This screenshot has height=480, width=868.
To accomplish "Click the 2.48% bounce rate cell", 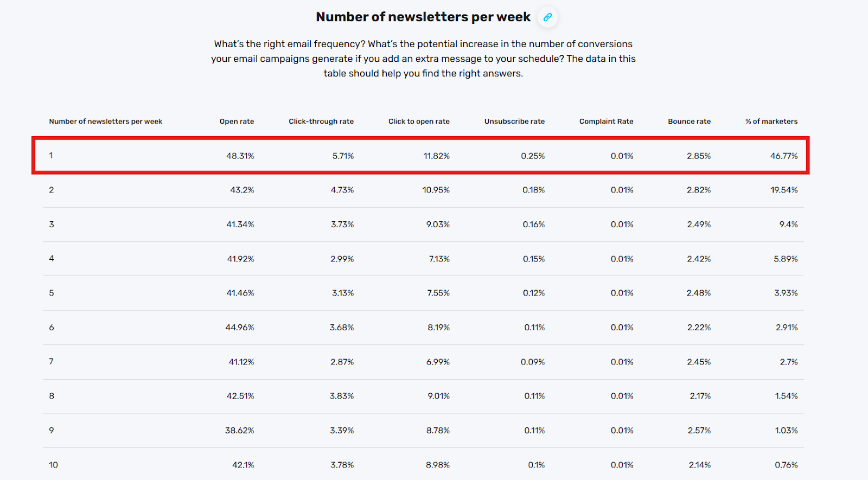I will tap(699, 293).
